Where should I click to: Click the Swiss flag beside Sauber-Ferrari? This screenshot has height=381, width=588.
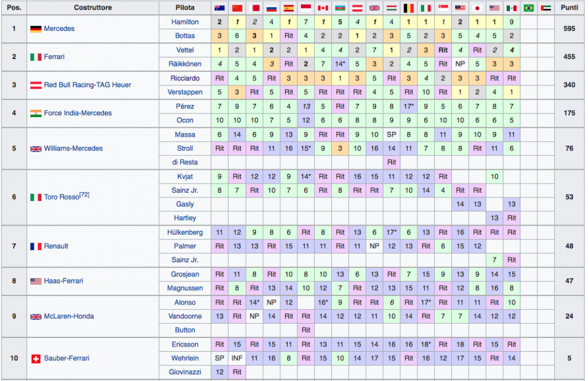tap(36, 359)
